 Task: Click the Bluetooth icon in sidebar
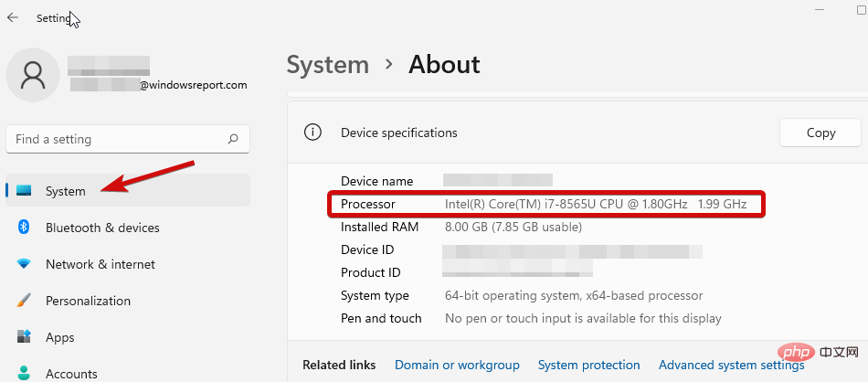23,227
